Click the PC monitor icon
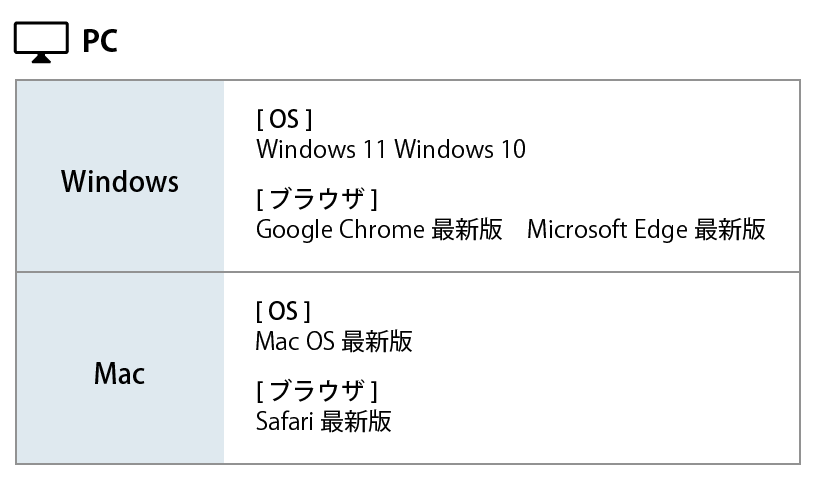This screenshot has width=832, height=480. (41, 42)
